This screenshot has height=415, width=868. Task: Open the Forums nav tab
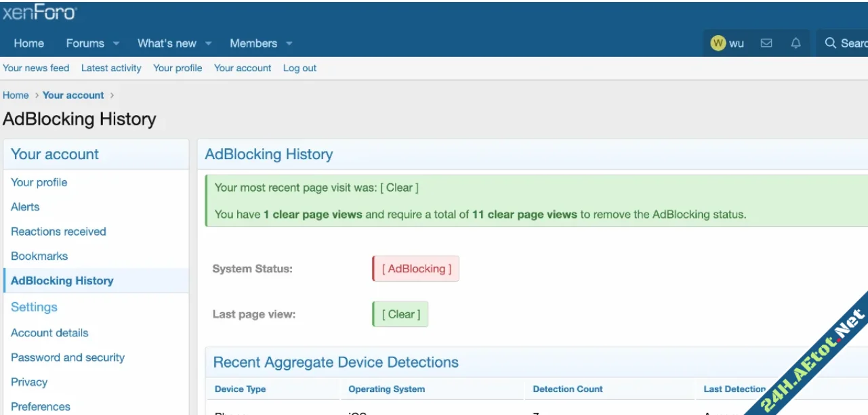(x=85, y=43)
